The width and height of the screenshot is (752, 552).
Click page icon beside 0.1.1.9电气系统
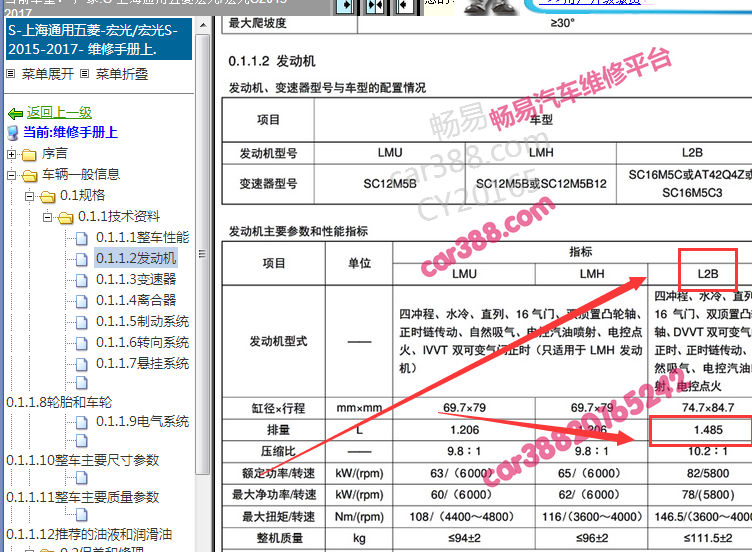point(82,423)
